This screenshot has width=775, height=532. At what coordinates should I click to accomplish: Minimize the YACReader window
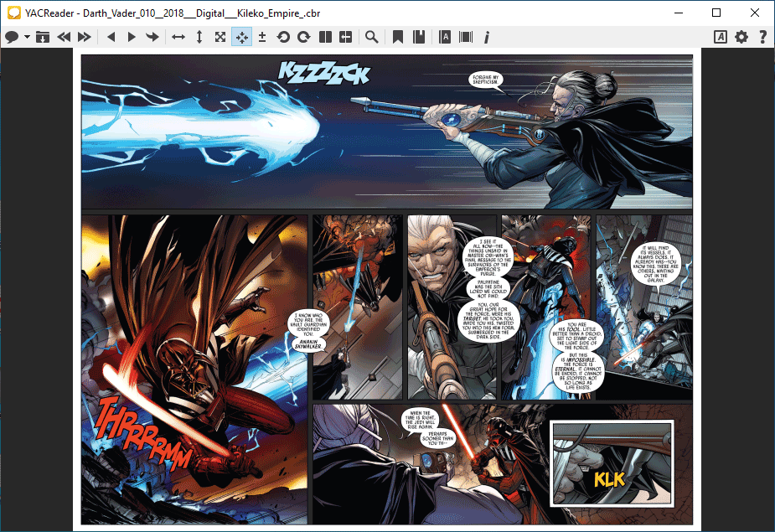679,13
